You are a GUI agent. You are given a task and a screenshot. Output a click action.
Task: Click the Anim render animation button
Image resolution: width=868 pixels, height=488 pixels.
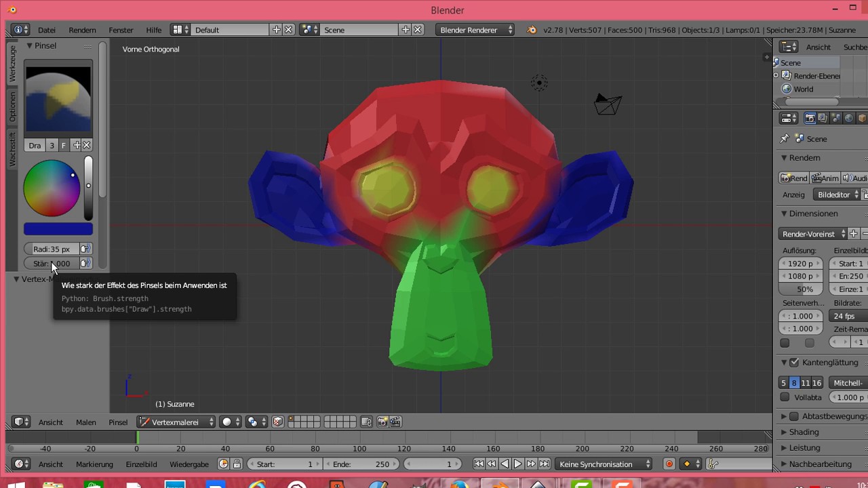click(825, 178)
